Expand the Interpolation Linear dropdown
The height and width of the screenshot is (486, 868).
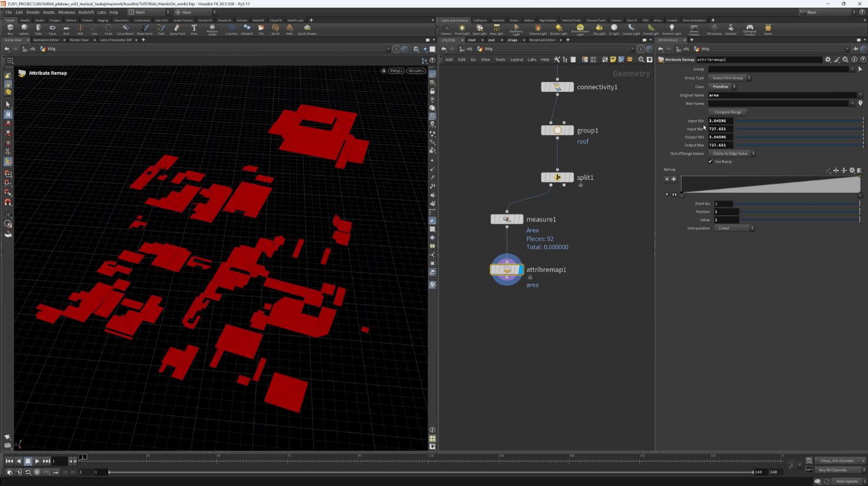pos(735,228)
